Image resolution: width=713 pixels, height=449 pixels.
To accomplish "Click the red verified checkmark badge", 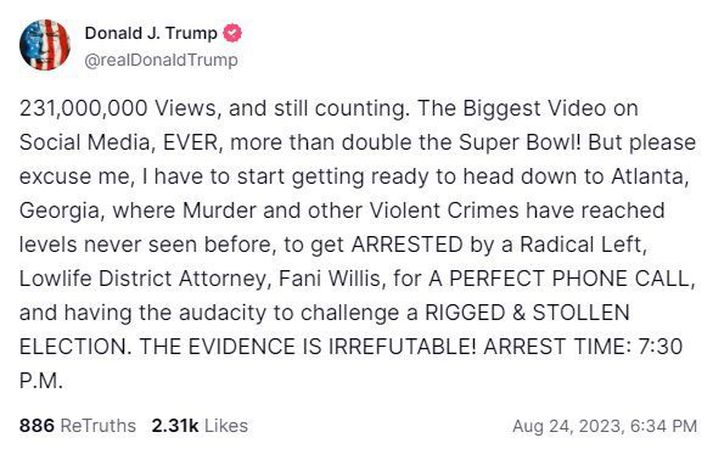I will 232,33.
